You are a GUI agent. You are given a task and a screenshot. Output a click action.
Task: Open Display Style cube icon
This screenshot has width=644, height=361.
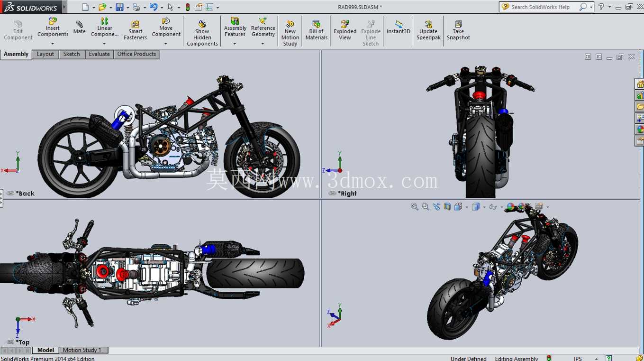[476, 207]
